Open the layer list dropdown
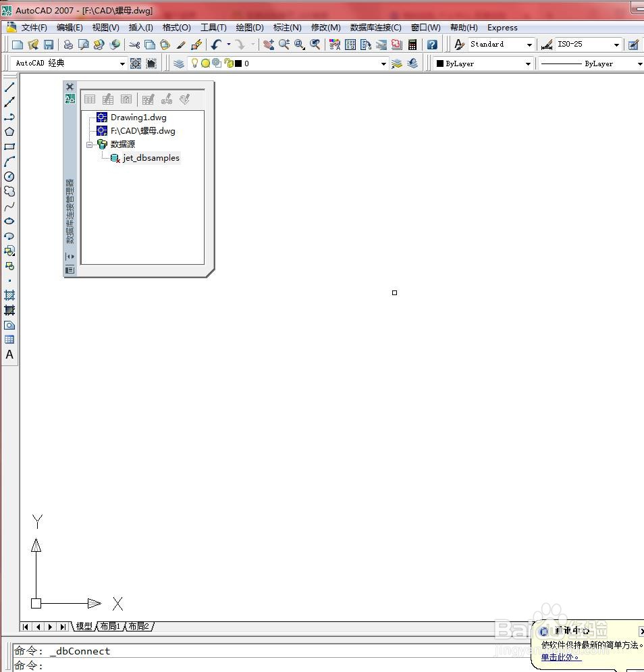 pyautogui.click(x=383, y=64)
